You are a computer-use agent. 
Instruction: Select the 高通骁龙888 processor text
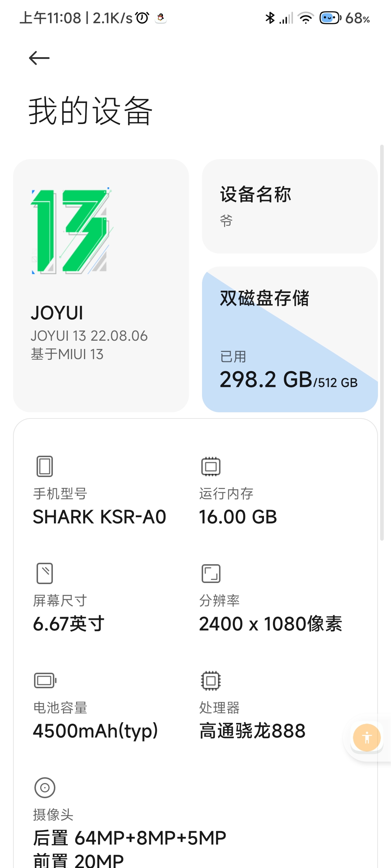click(252, 731)
